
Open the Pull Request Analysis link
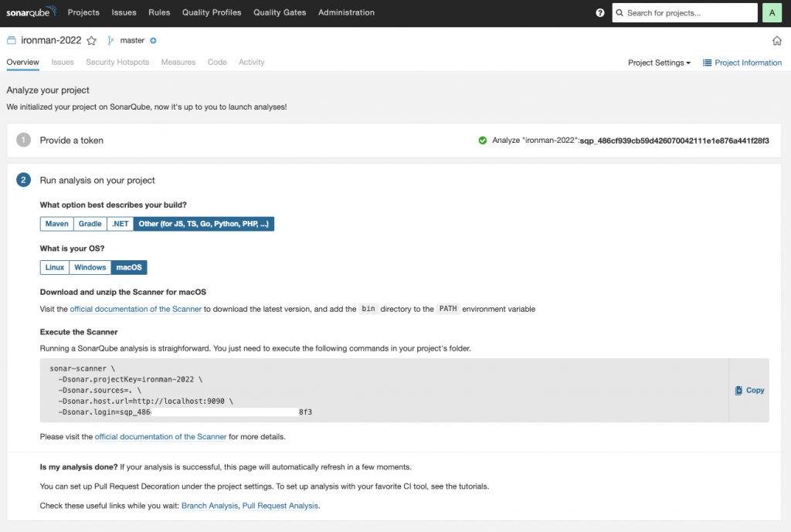coord(280,506)
